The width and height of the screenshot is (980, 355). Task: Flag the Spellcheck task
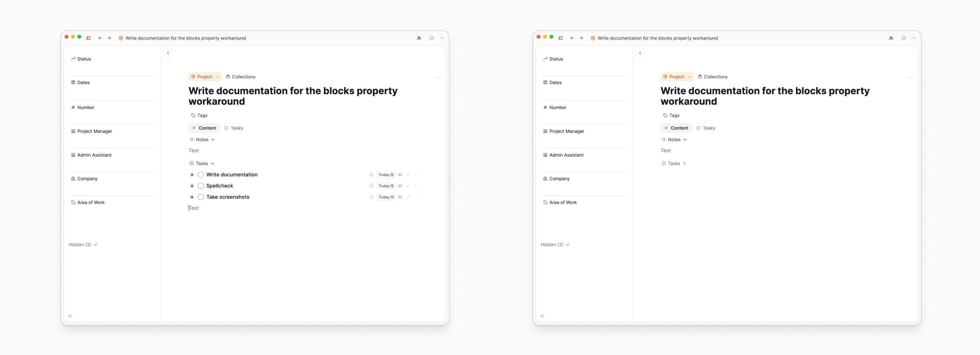coord(400,186)
